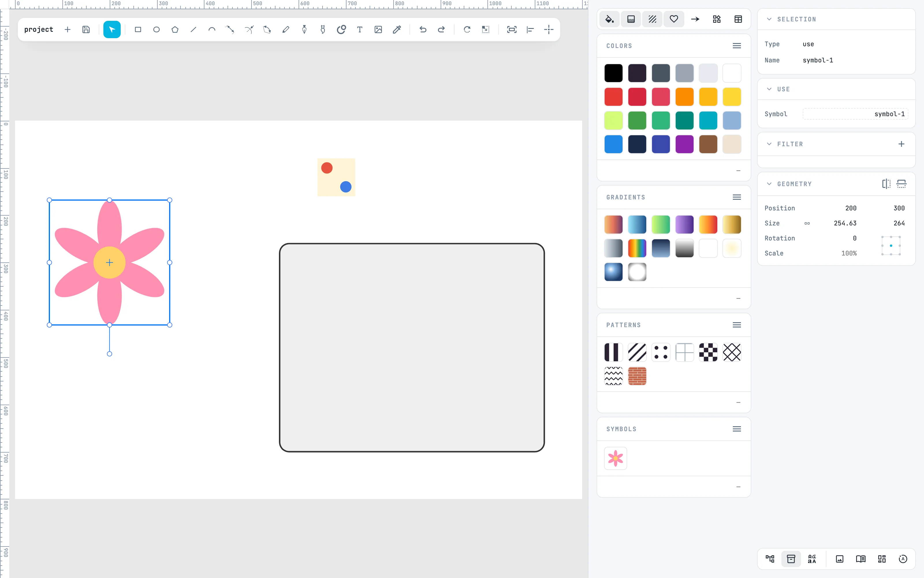Activate the pointer selection tool
This screenshot has height=578, width=924.
click(112, 29)
